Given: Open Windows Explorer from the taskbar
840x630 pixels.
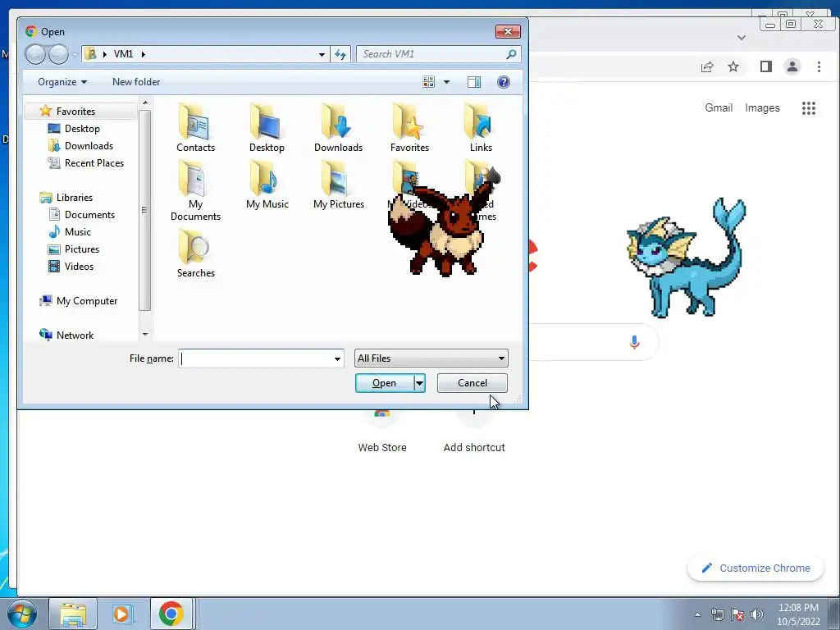Looking at the screenshot, I should (73, 614).
